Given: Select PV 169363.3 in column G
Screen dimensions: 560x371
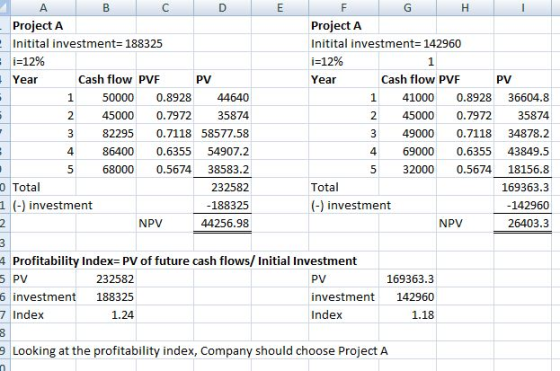Looking at the screenshot, I should tap(410, 279).
